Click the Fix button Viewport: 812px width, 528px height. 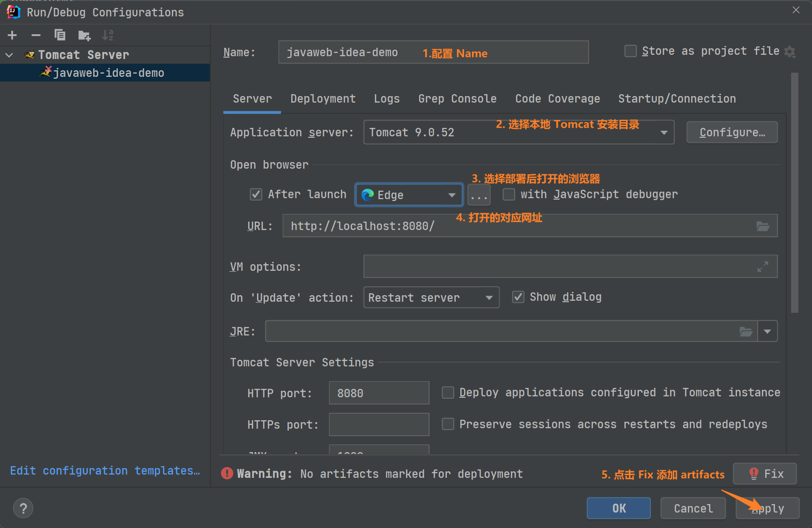click(765, 474)
